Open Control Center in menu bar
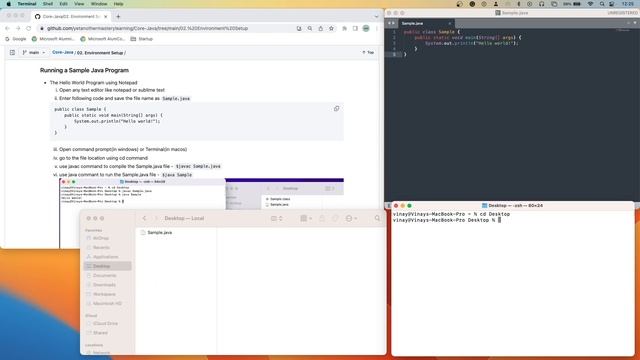The height and width of the screenshot is (360, 640). pyautogui.click(x=611, y=4)
